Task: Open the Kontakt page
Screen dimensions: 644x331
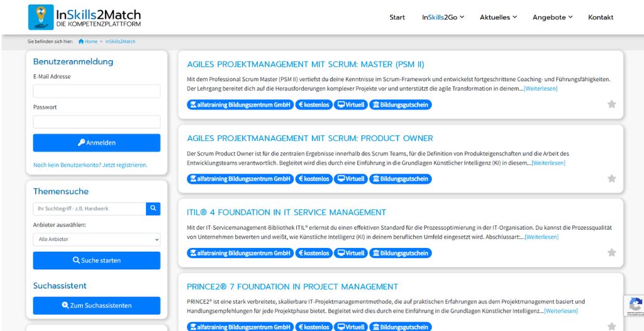Action: click(601, 17)
